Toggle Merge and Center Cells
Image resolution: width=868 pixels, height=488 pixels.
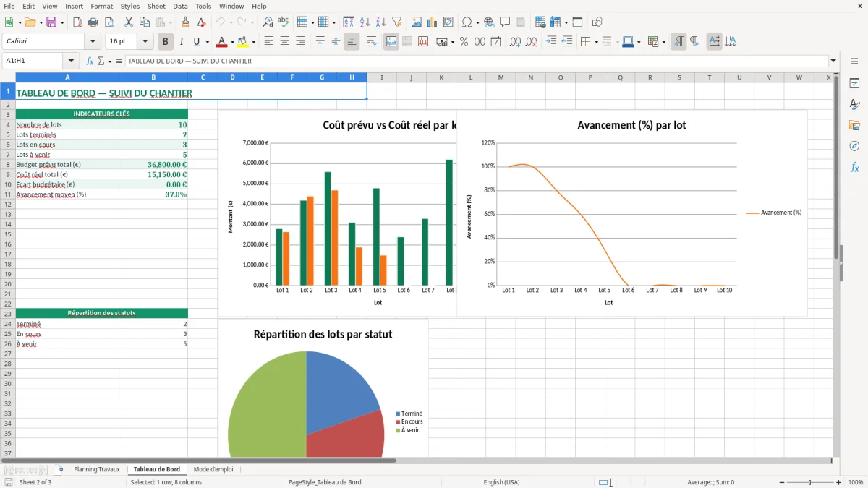391,42
